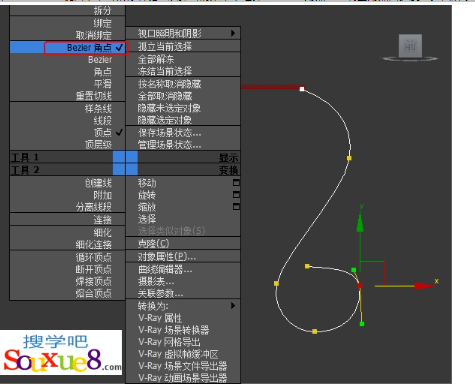This screenshot has height=386, width=475.
Task: Open V-Ray 属性
Action: (183, 318)
